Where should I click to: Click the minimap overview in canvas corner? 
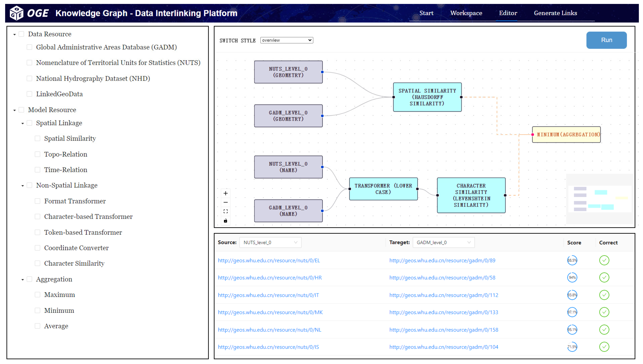pyautogui.click(x=599, y=199)
